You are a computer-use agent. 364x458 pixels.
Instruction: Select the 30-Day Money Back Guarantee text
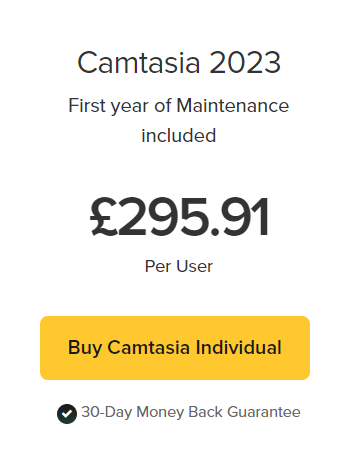pyautogui.click(x=191, y=412)
